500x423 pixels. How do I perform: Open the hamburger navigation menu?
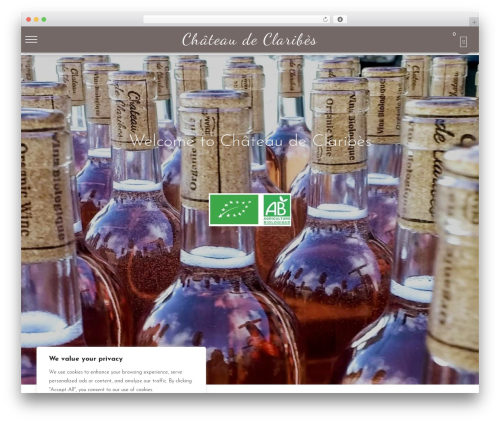click(x=31, y=39)
